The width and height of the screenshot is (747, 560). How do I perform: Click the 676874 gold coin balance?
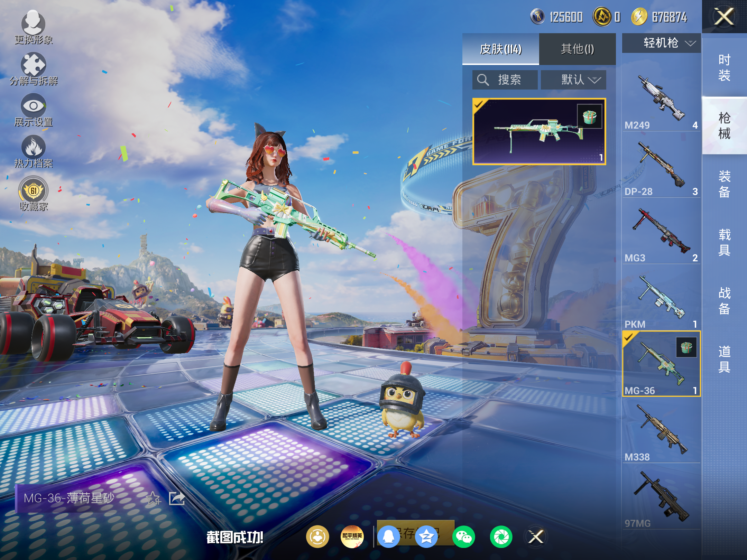coord(669,17)
